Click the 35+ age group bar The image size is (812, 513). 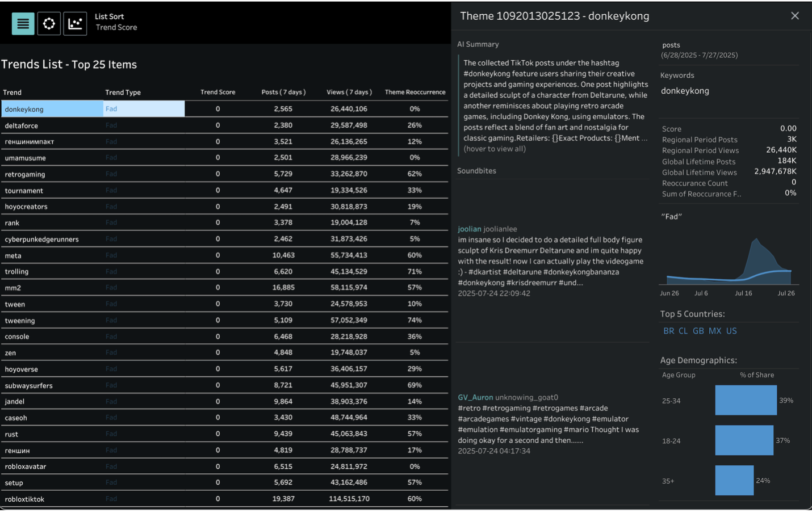tap(735, 481)
